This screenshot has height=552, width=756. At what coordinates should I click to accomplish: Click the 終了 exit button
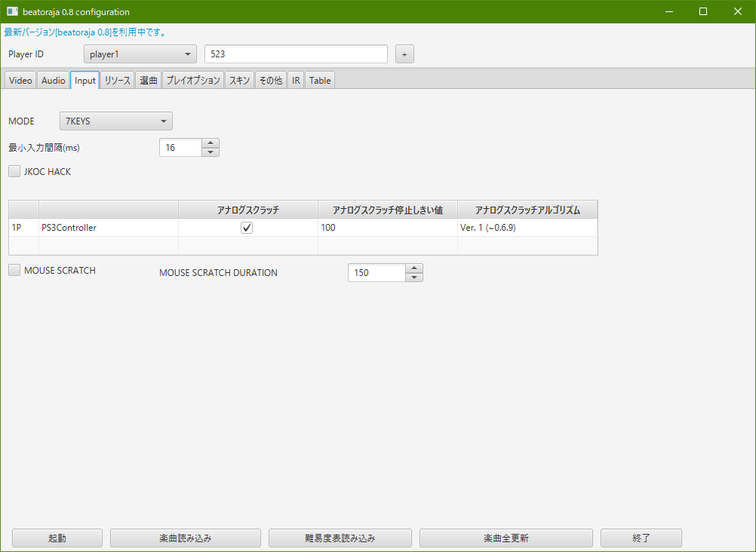[641, 538]
